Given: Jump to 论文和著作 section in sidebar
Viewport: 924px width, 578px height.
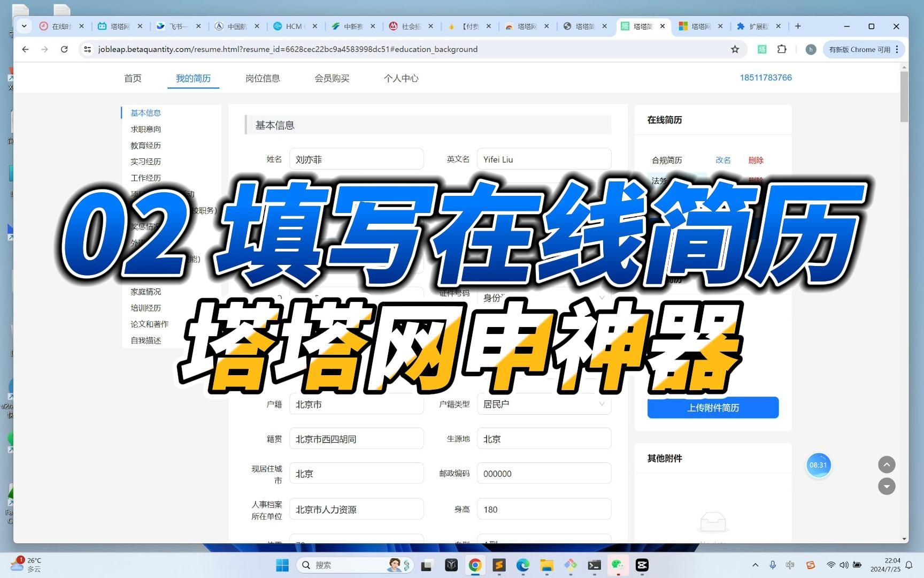Looking at the screenshot, I should pyautogui.click(x=149, y=324).
